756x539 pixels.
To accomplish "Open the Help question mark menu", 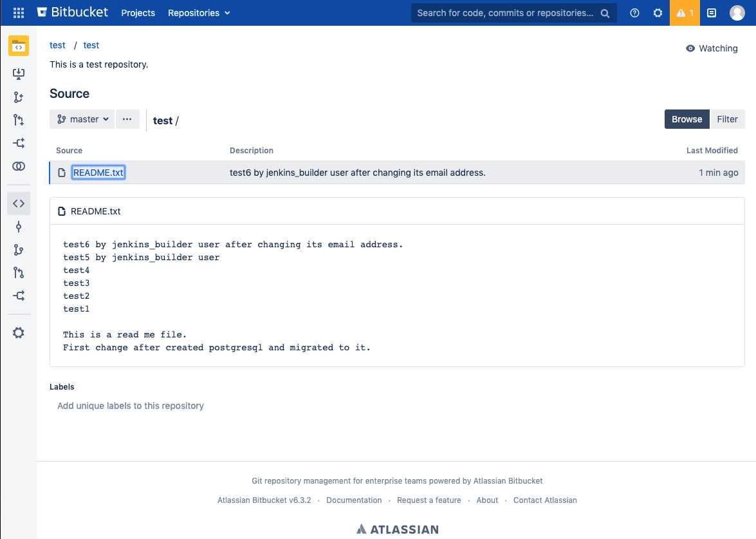I will (634, 13).
